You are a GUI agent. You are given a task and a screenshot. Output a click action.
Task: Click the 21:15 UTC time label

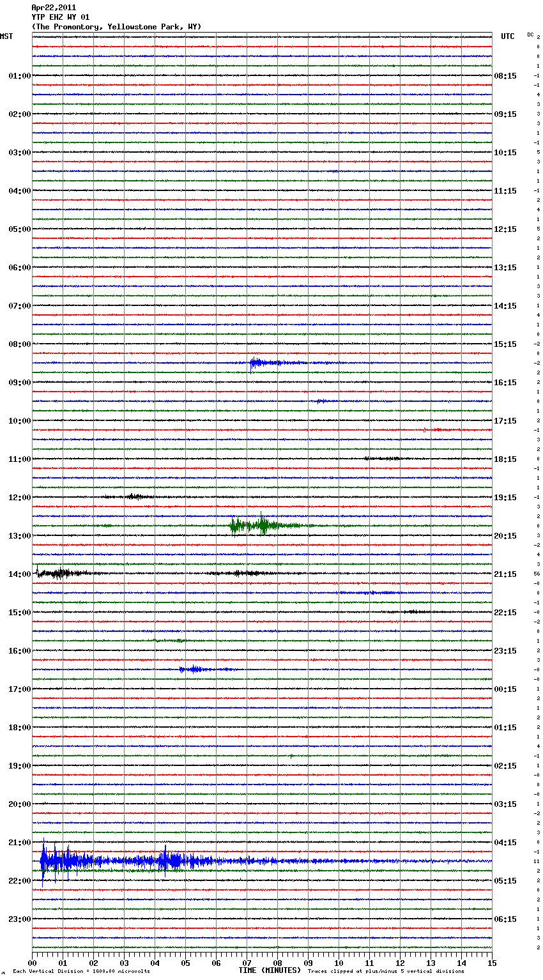click(x=505, y=574)
